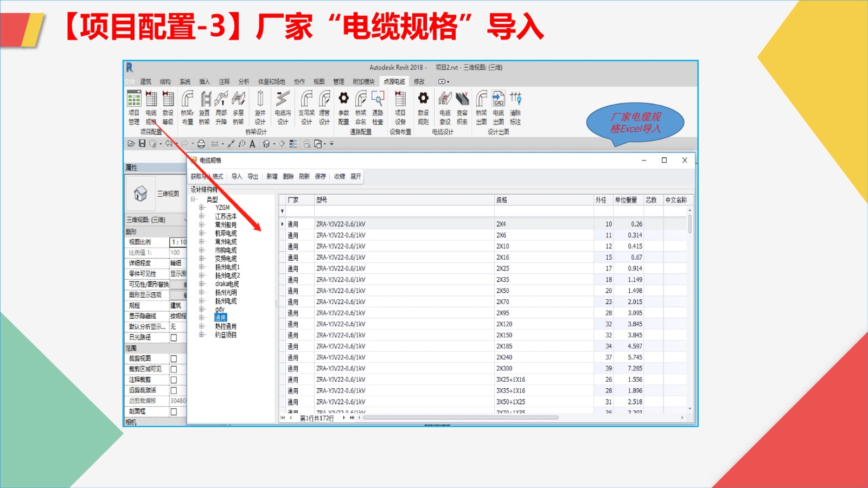Switch to the 附加模块 ribbon tab

(363, 82)
